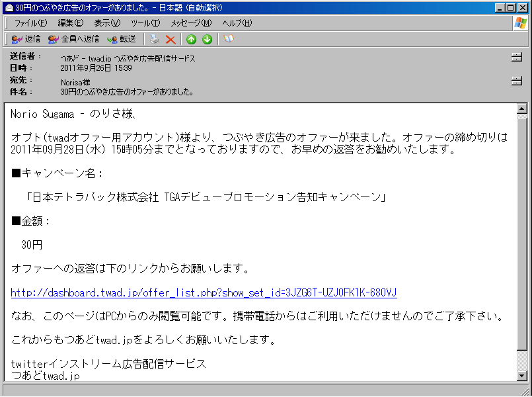Click twitterインストリーム広告配信サービス line

coord(108,364)
